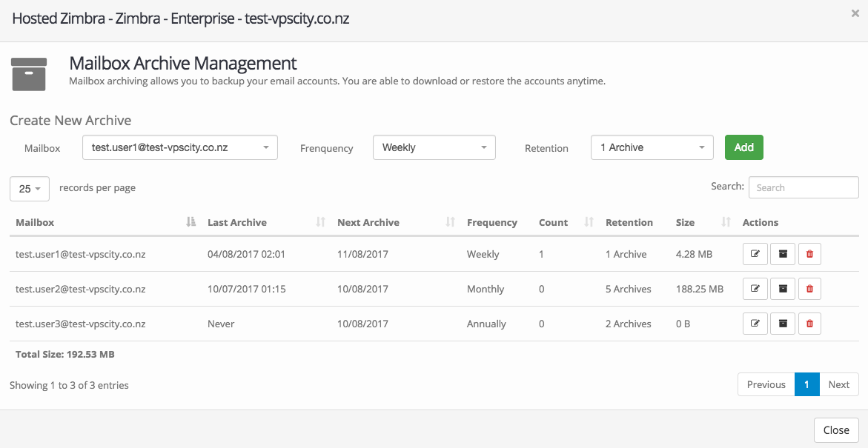Edit archive settings for test.user3 mailbox
This screenshot has width=868, height=448.
tap(755, 324)
